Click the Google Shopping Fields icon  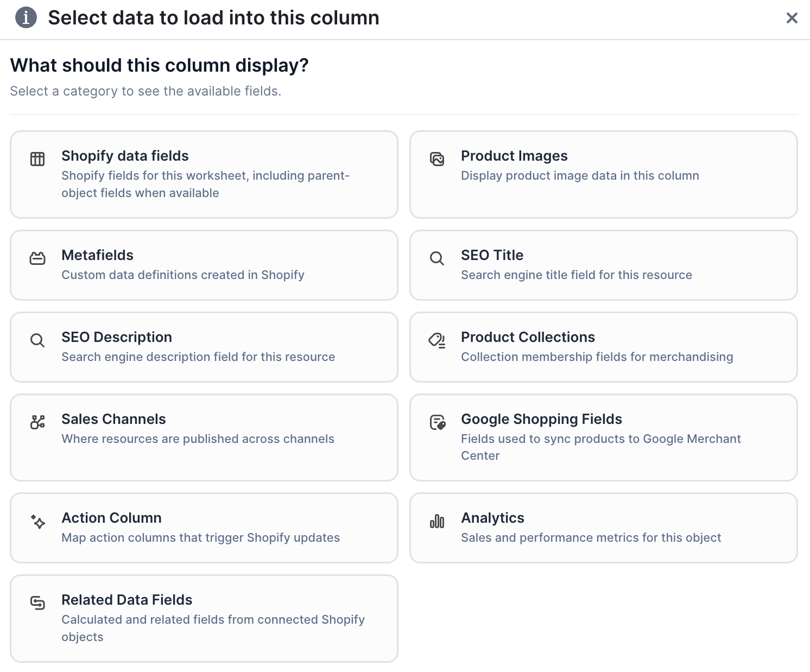click(436, 422)
